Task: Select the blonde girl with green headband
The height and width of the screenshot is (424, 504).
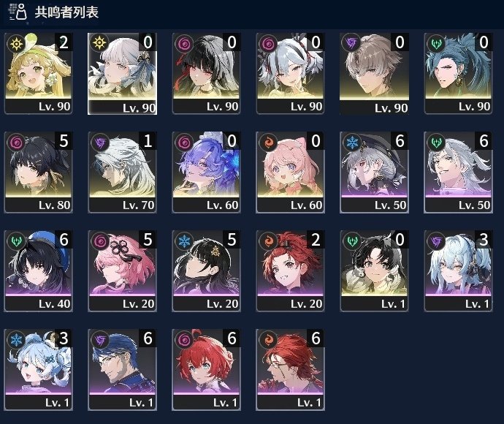Action: 38,73
